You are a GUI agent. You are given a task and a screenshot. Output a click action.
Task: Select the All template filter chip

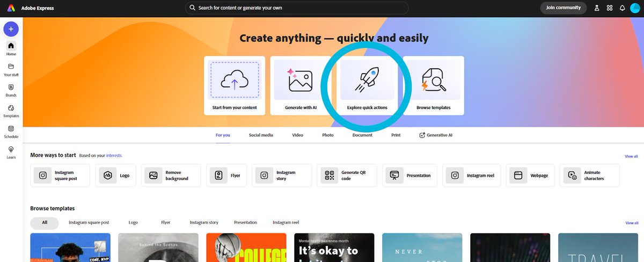point(45,222)
